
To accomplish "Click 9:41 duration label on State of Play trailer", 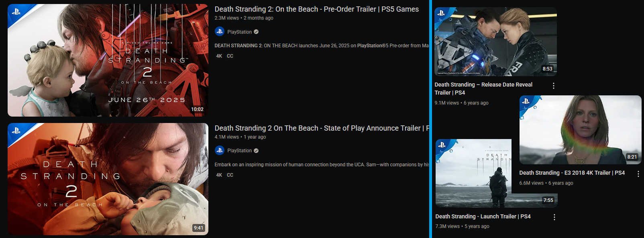I will tap(199, 228).
